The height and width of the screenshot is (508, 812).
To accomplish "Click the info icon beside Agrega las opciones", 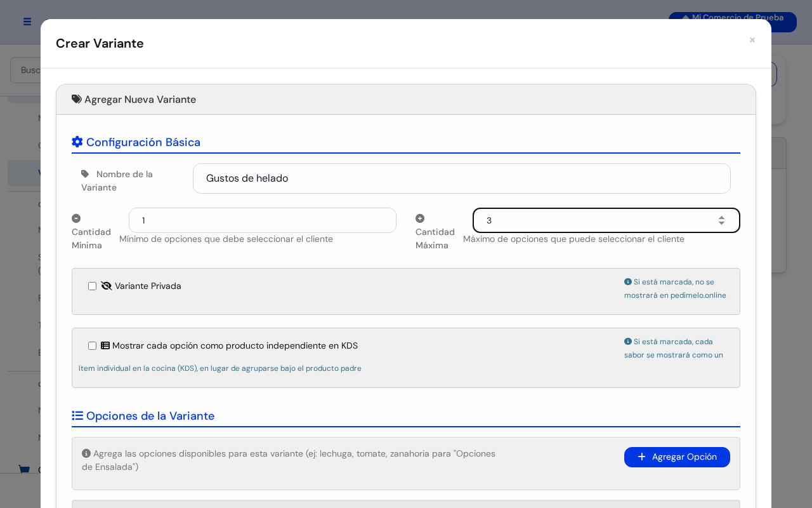I will click(x=86, y=453).
